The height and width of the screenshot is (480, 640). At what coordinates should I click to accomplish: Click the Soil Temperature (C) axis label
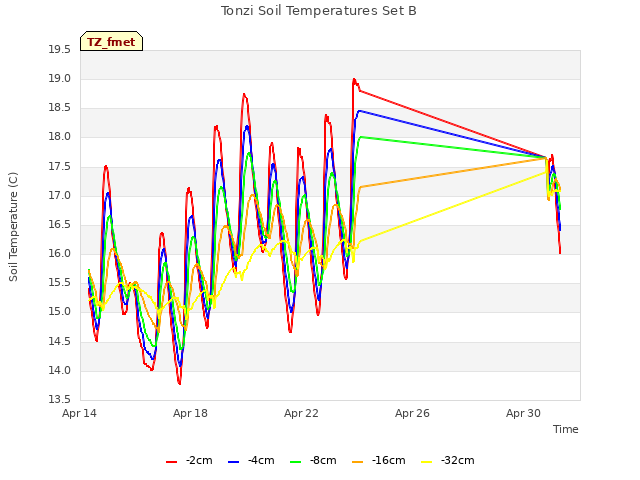[x=13, y=227]
